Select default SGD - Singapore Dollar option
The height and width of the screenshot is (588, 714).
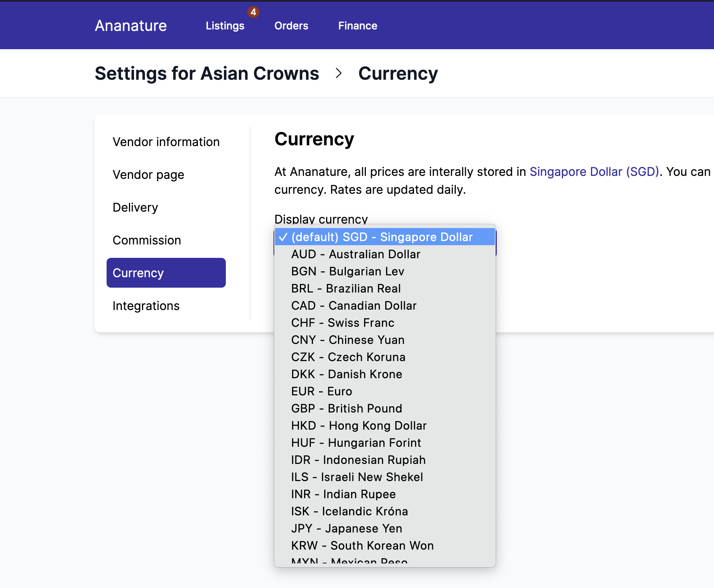pyautogui.click(x=382, y=237)
